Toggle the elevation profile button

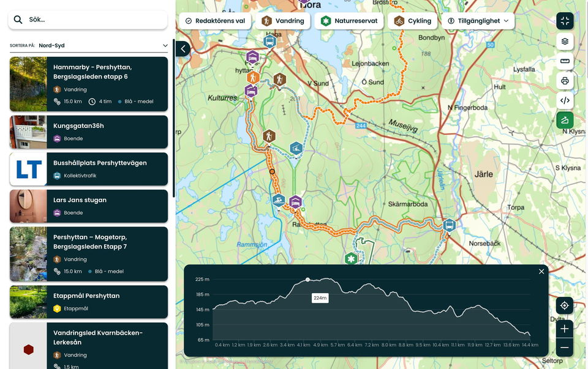[565, 121]
